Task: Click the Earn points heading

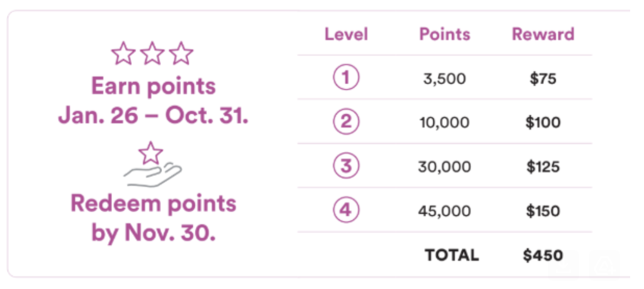Action: click(153, 86)
